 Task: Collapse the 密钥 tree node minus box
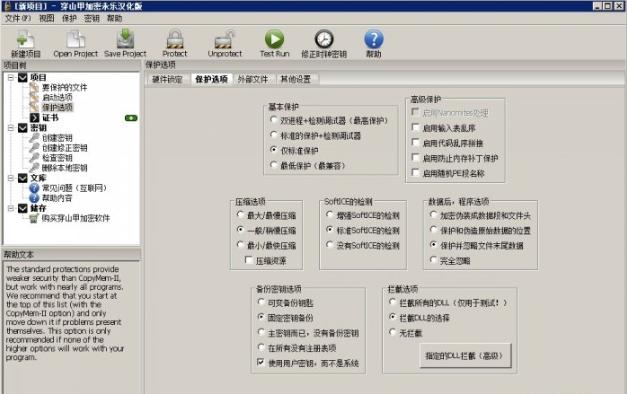point(11,128)
